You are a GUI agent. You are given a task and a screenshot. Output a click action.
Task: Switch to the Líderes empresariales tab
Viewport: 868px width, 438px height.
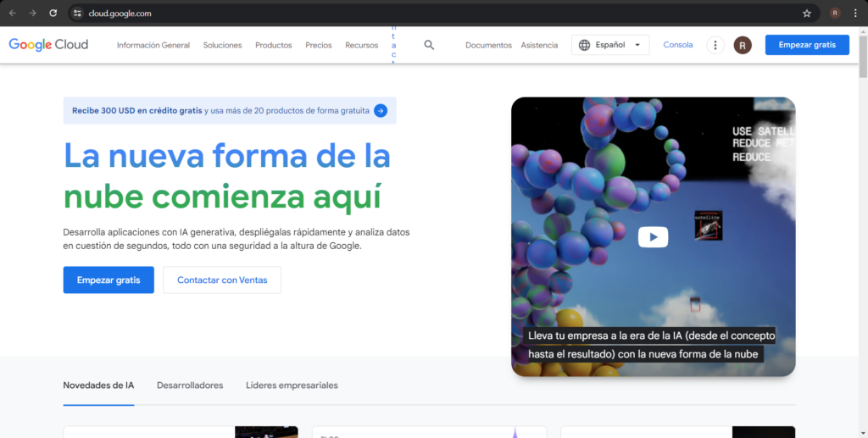pyautogui.click(x=292, y=385)
